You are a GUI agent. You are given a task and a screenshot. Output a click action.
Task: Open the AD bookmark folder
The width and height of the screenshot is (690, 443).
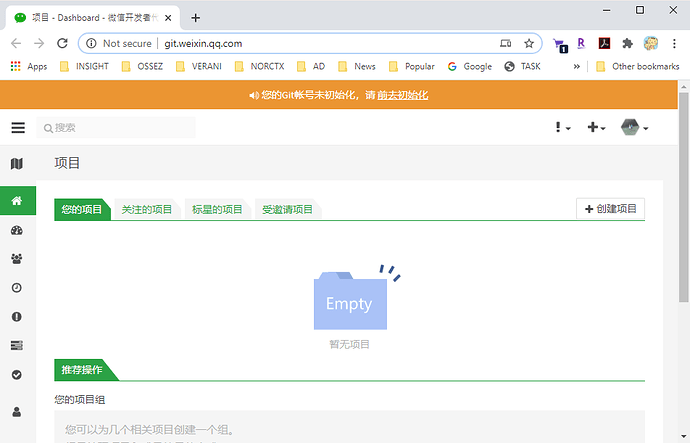click(311, 66)
